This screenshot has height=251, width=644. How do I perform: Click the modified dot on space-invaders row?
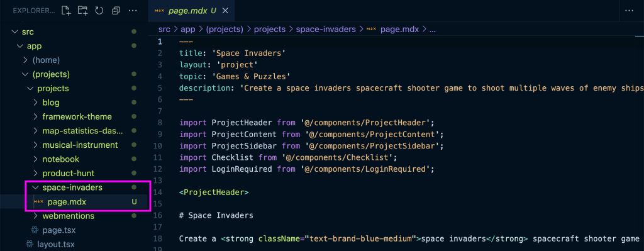[x=133, y=187]
